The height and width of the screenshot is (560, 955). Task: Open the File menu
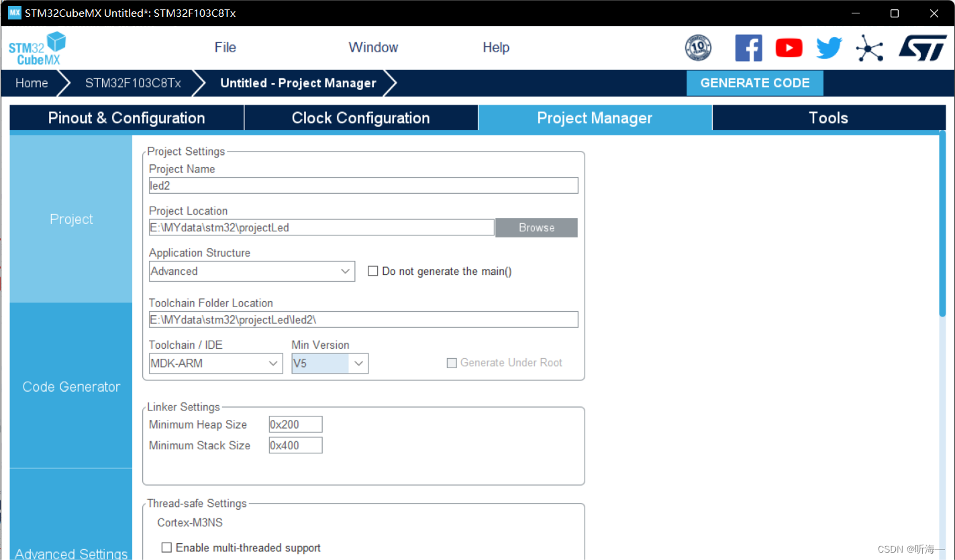(x=225, y=48)
